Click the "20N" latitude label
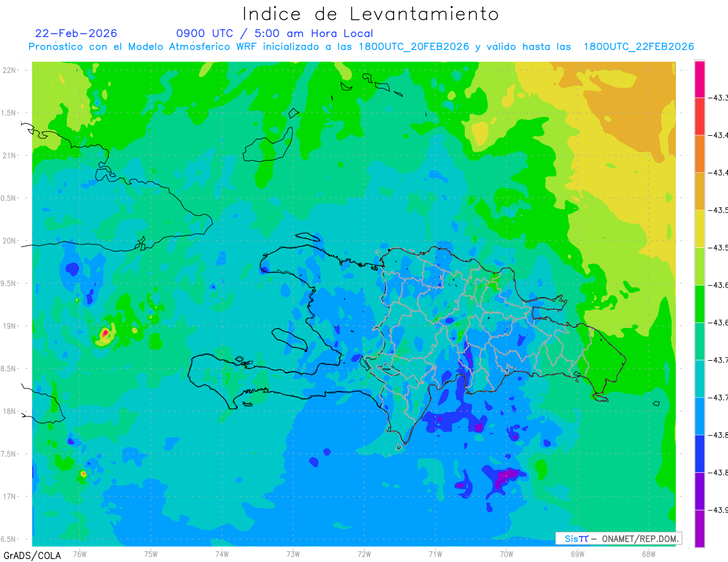Viewport: 728px width, 562px height. coord(9,241)
